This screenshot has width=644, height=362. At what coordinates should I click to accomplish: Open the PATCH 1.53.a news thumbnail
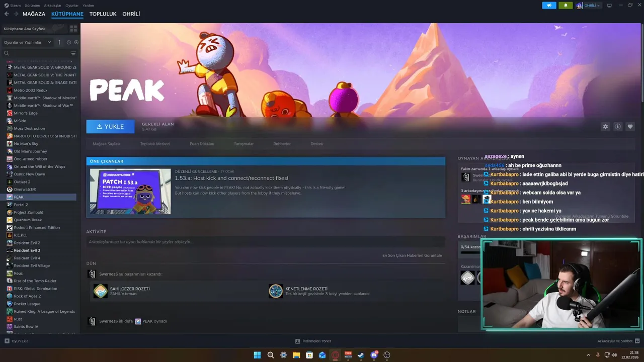(x=130, y=192)
